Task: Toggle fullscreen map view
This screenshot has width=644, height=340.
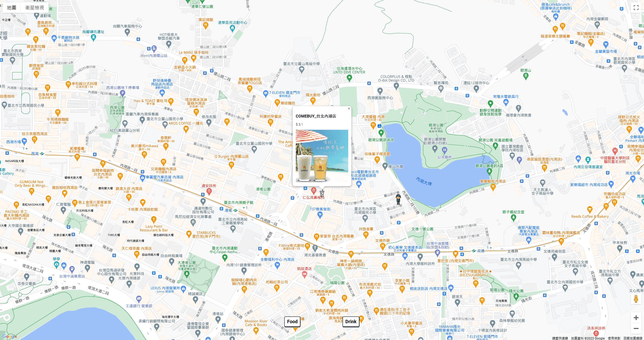Action: click(636, 8)
